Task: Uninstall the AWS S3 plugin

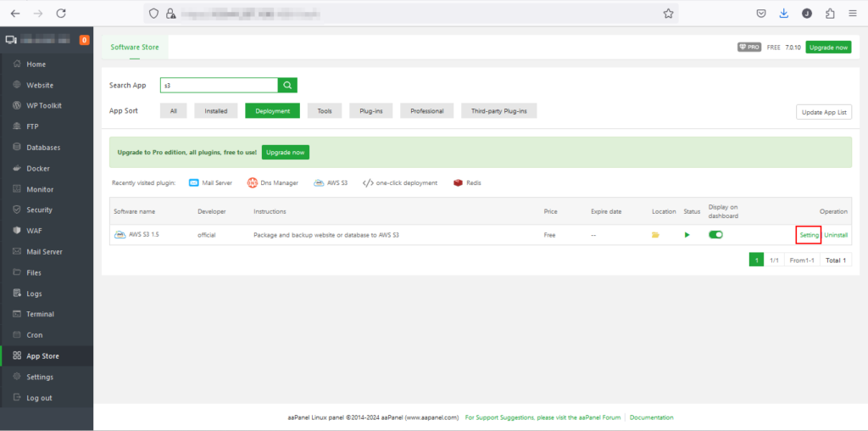Action: pyautogui.click(x=836, y=235)
